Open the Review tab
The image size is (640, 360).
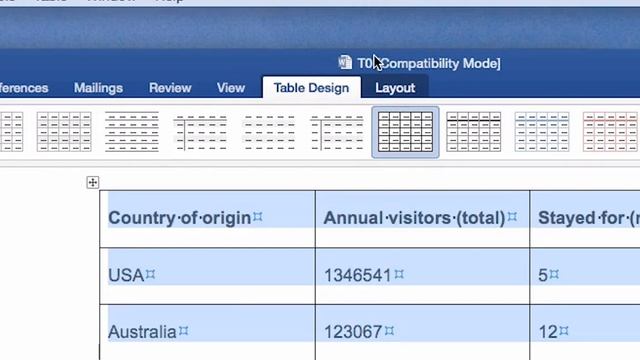pyautogui.click(x=170, y=88)
